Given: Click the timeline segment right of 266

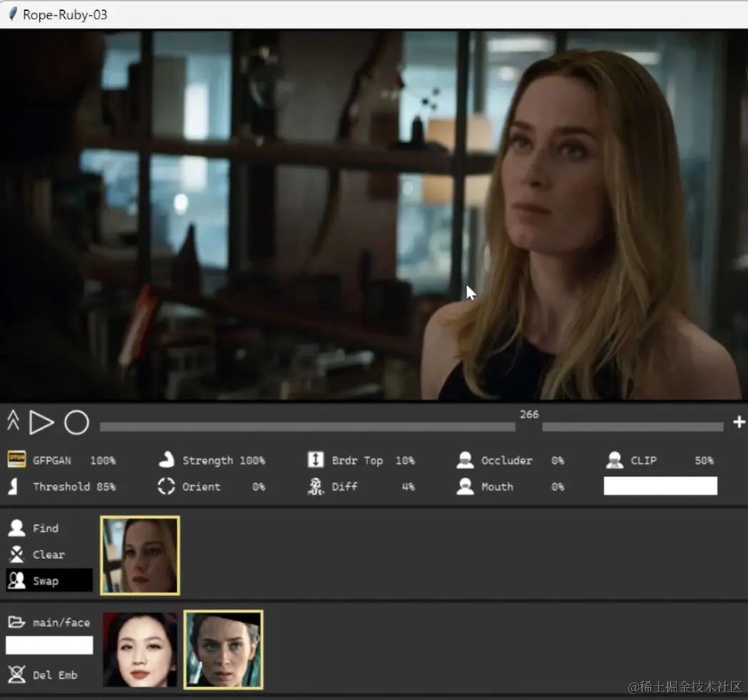Looking at the screenshot, I should (x=633, y=427).
